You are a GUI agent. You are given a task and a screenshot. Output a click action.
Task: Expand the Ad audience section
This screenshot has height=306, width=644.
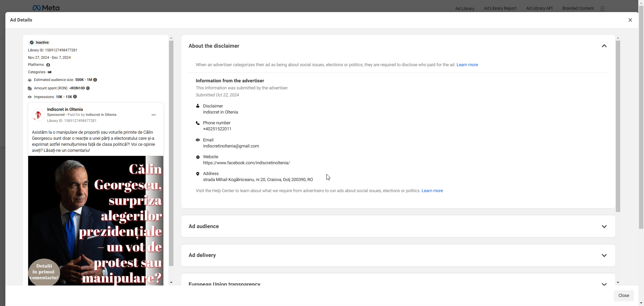(604, 226)
